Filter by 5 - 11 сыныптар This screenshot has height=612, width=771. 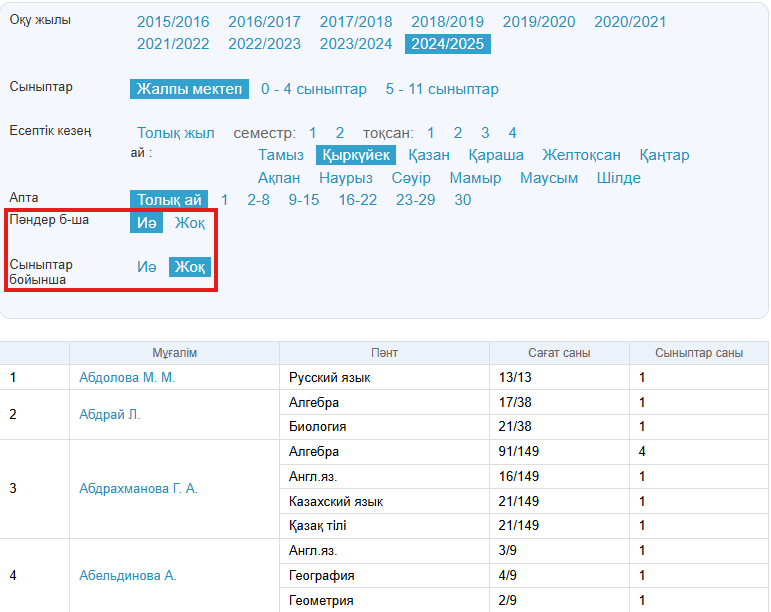(x=442, y=89)
